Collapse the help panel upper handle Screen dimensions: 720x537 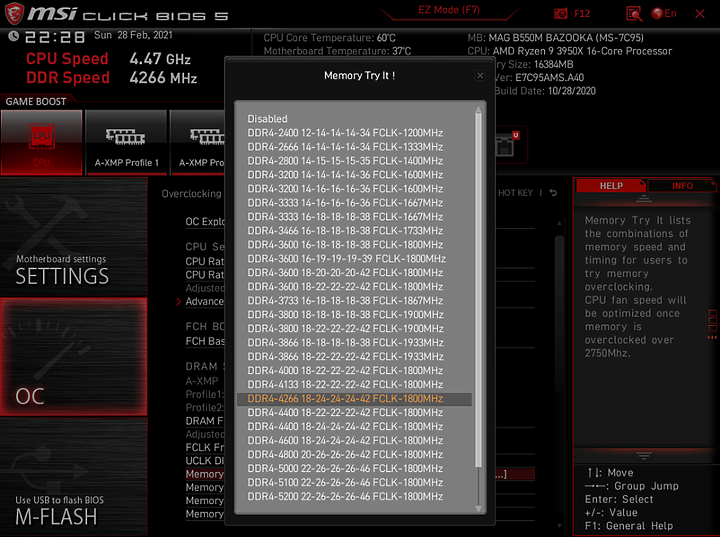click(x=644, y=198)
